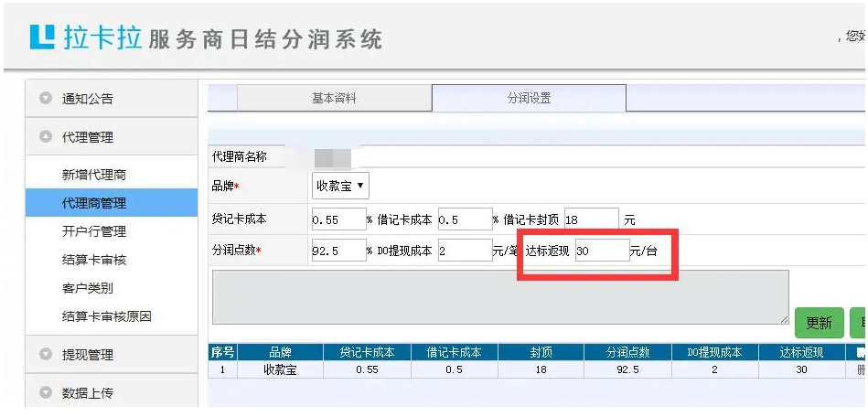Click the green 更新 button
Image resolution: width=868 pixels, height=417 pixels.
click(820, 323)
